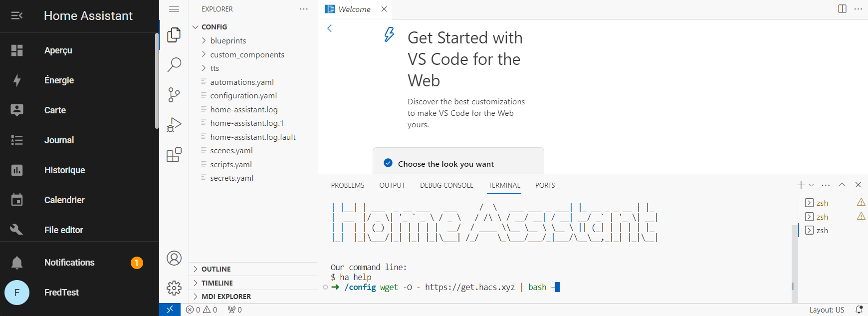
Task: Open the Source Control view
Action: pos(174,94)
